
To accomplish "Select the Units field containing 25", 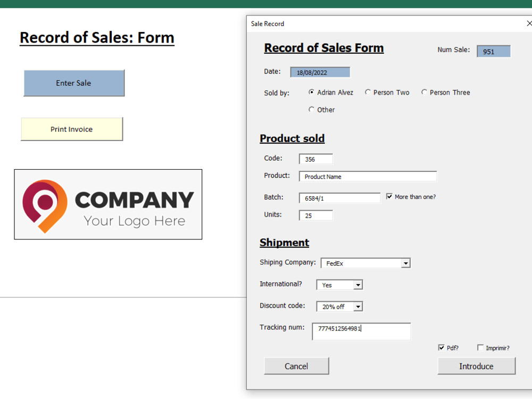I will click(315, 215).
